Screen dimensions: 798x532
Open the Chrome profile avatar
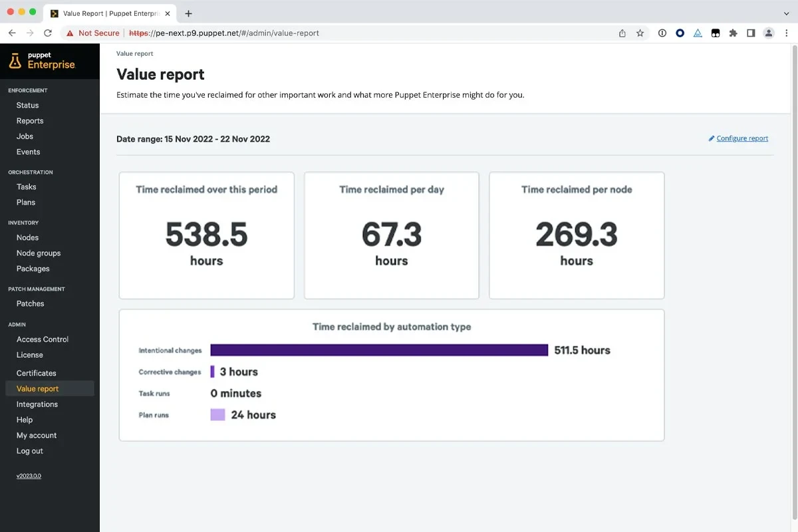769,33
